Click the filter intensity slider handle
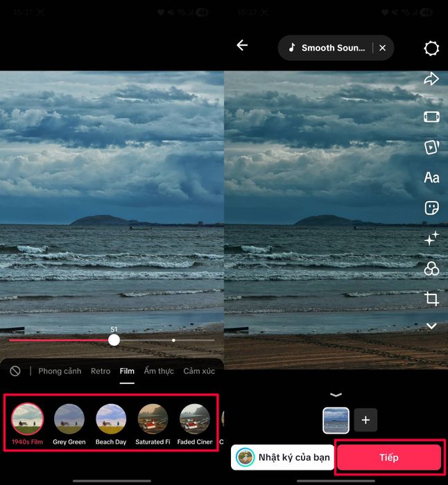This screenshot has height=485, width=448. click(x=114, y=340)
